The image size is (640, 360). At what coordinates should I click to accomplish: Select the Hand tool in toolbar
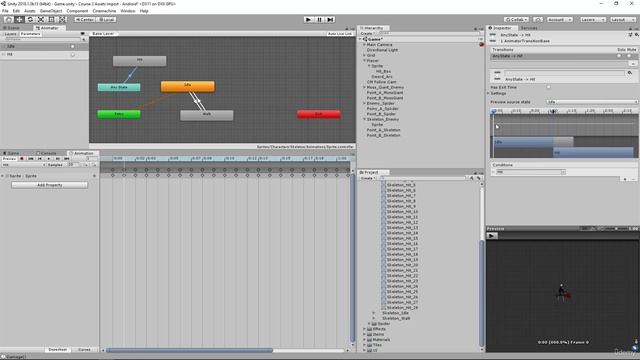(x=8, y=20)
